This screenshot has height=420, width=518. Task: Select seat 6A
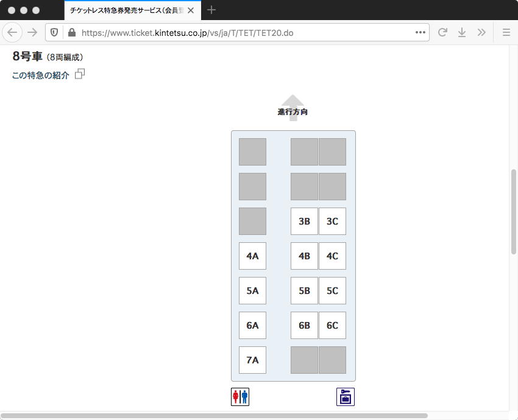point(252,325)
